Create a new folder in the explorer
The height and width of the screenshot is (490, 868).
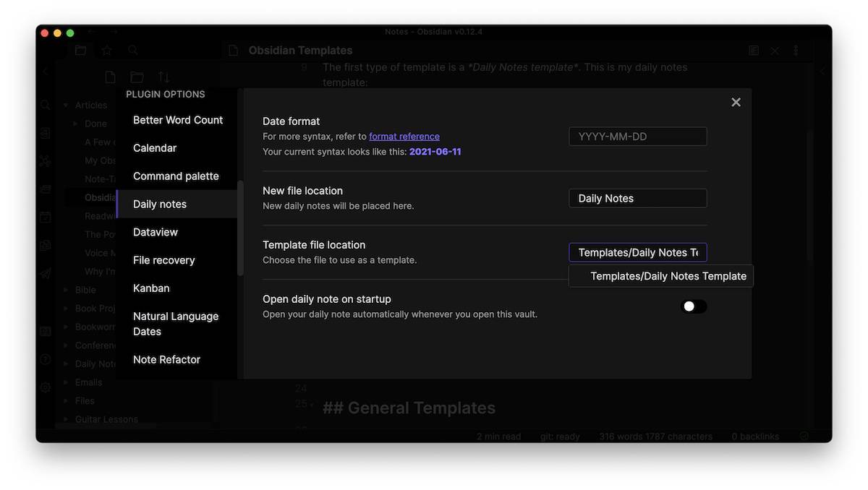137,77
